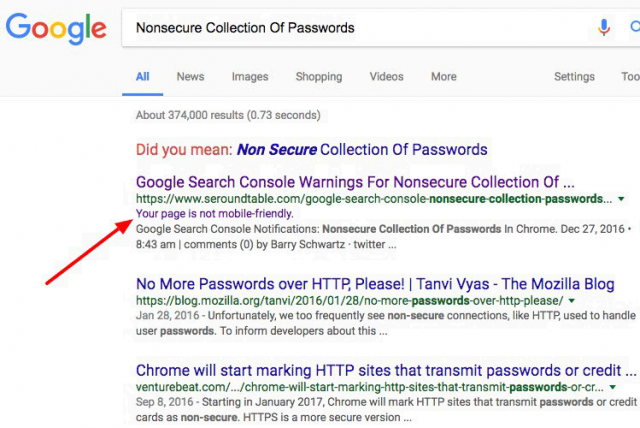Select the All results tab
Viewport: 640px width, 428px height.
[x=143, y=77]
